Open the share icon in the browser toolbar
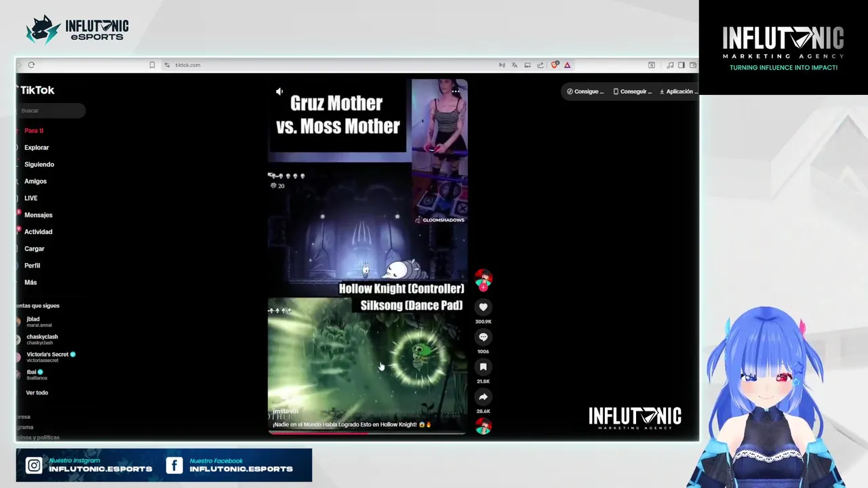The image size is (868, 488). coord(540,65)
